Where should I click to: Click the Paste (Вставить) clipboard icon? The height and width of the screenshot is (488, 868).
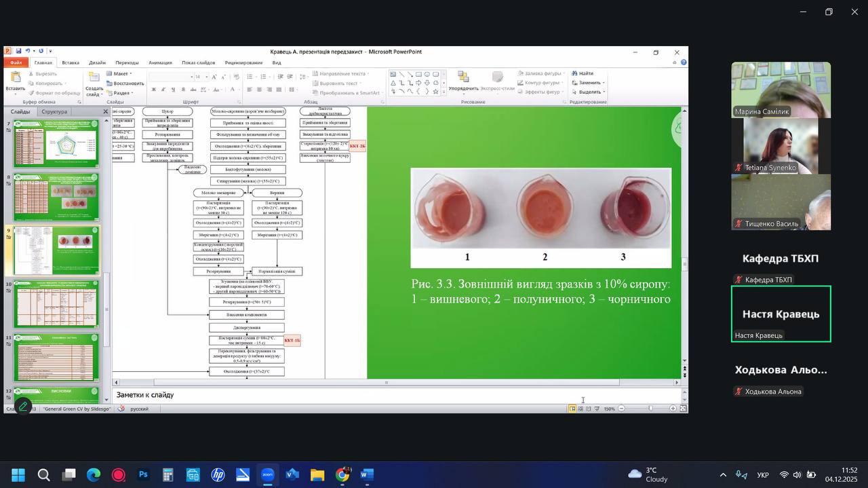(15, 78)
